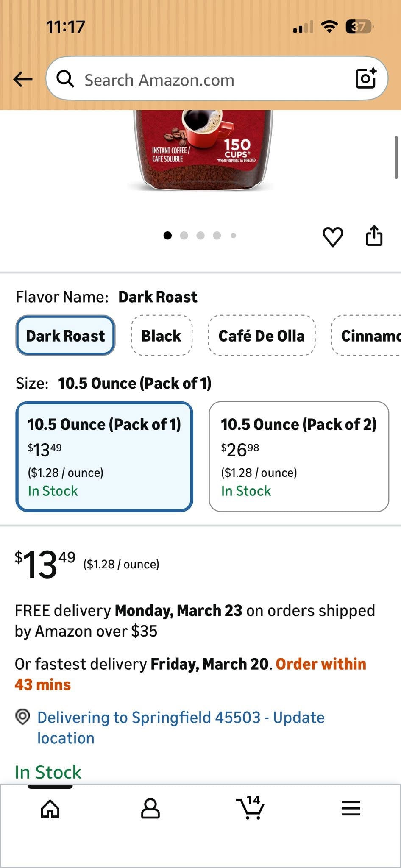Select Black flavor option

pyautogui.click(x=162, y=336)
